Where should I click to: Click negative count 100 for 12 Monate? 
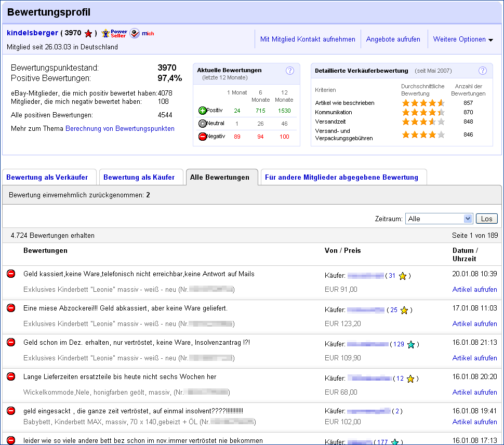pos(284,137)
